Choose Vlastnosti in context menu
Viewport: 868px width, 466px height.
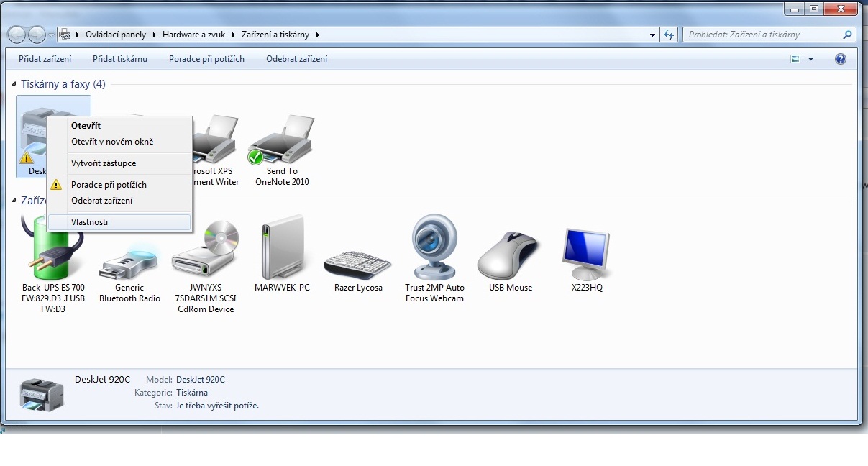click(x=120, y=222)
